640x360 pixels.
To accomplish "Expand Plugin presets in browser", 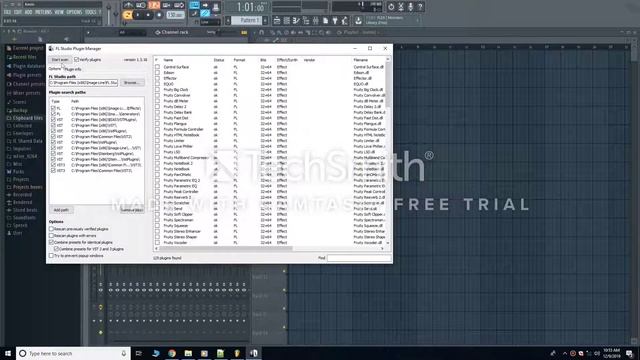I will (24, 75).
